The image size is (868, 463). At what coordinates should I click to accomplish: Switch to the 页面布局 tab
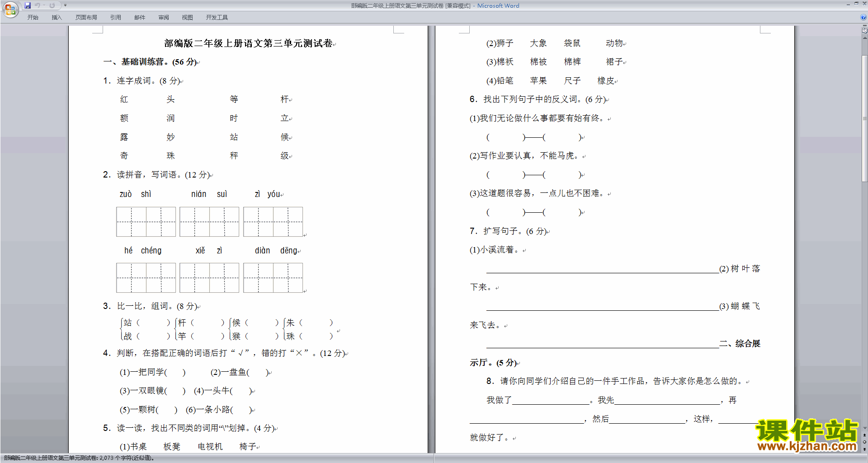pyautogui.click(x=86, y=18)
